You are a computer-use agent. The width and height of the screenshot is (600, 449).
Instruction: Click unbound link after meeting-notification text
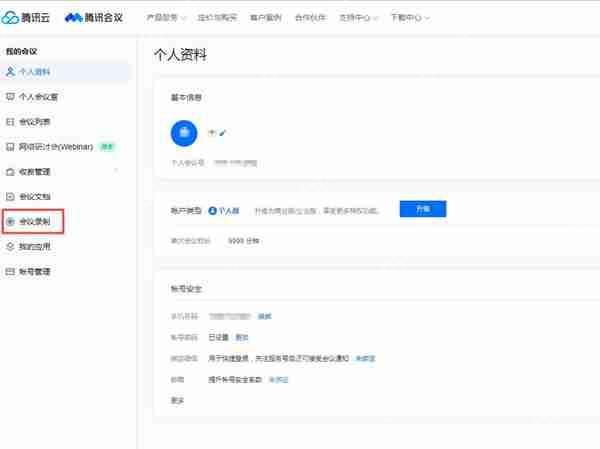[365, 358]
